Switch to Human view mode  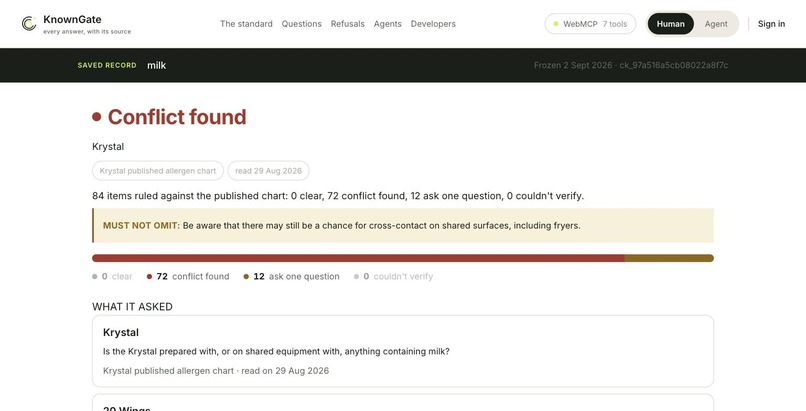point(670,24)
